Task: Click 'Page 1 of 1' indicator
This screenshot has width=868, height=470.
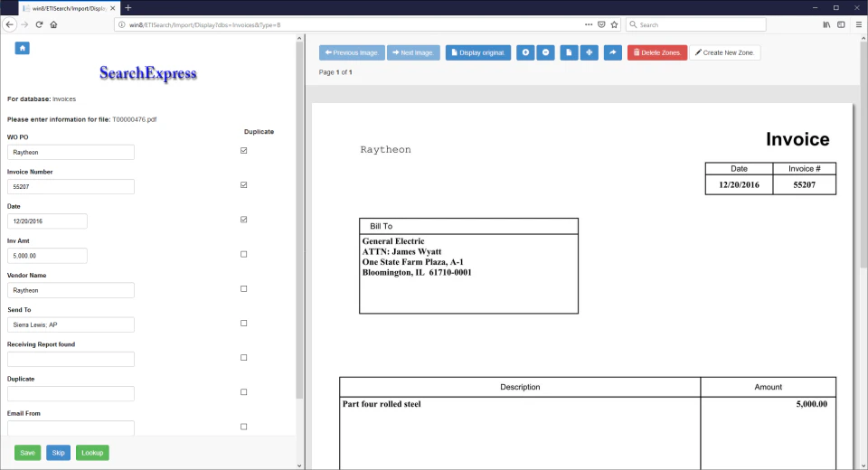Action: coord(335,72)
